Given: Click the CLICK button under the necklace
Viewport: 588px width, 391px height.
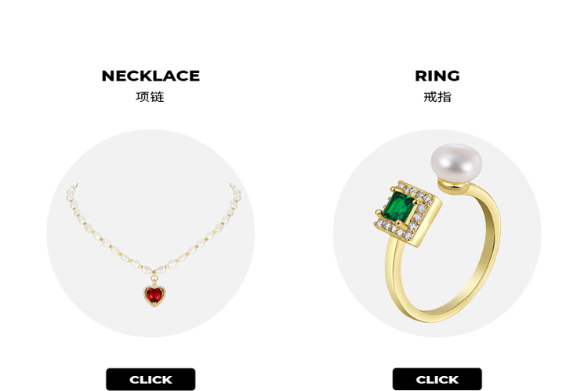Looking at the screenshot, I should 151,379.
